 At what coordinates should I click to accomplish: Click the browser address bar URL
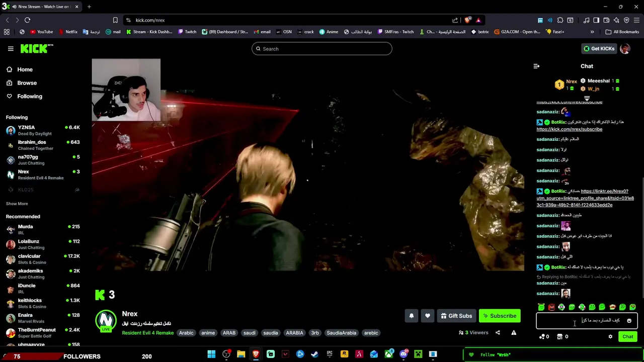click(x=150, y=20)
